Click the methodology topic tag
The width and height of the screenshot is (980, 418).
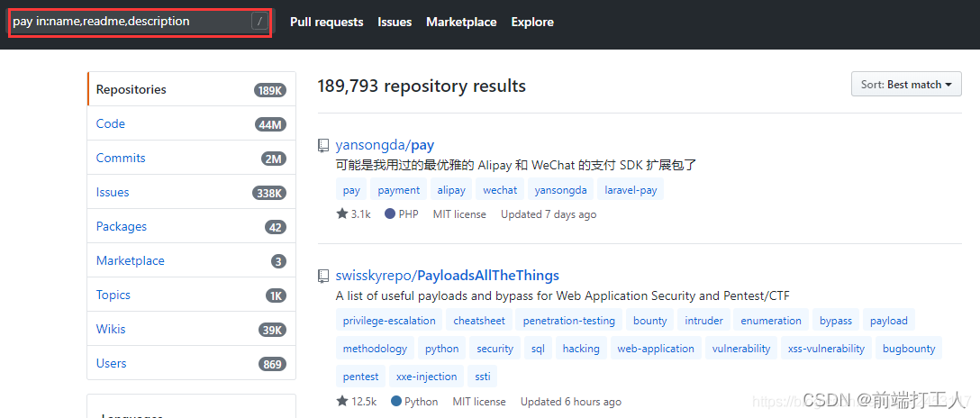[x=375, y=349]
